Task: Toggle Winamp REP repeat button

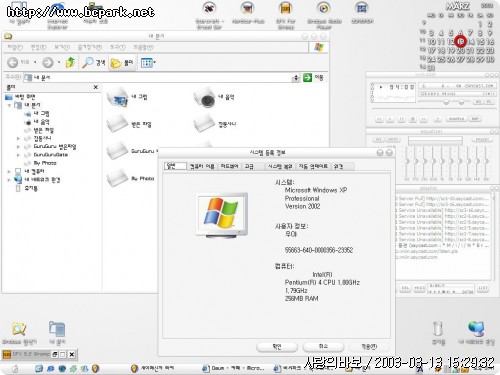Action: click(x=475, y=119)
